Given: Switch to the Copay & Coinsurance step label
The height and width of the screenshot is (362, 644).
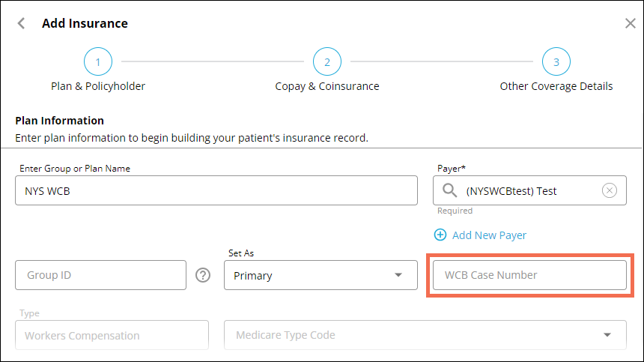Looking at the screenshot, I should [327, 86].
